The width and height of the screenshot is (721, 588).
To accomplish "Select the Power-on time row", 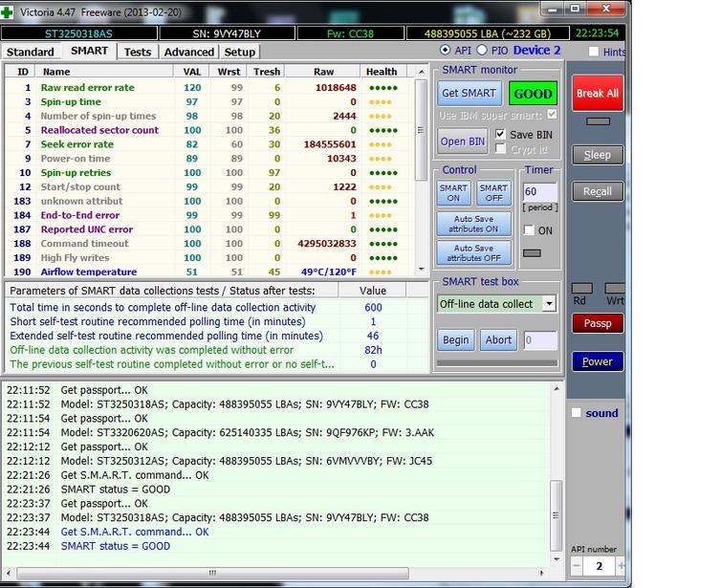I will (x=209, y=159).
